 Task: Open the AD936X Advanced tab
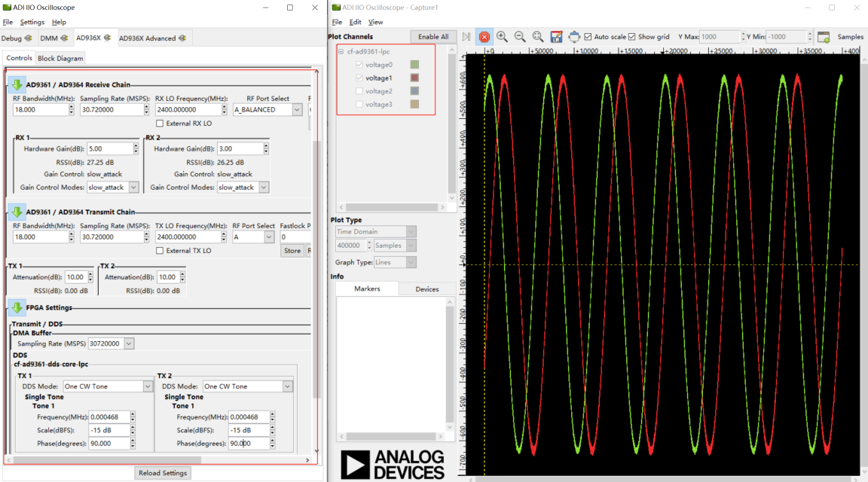click(x=147, y=38)
